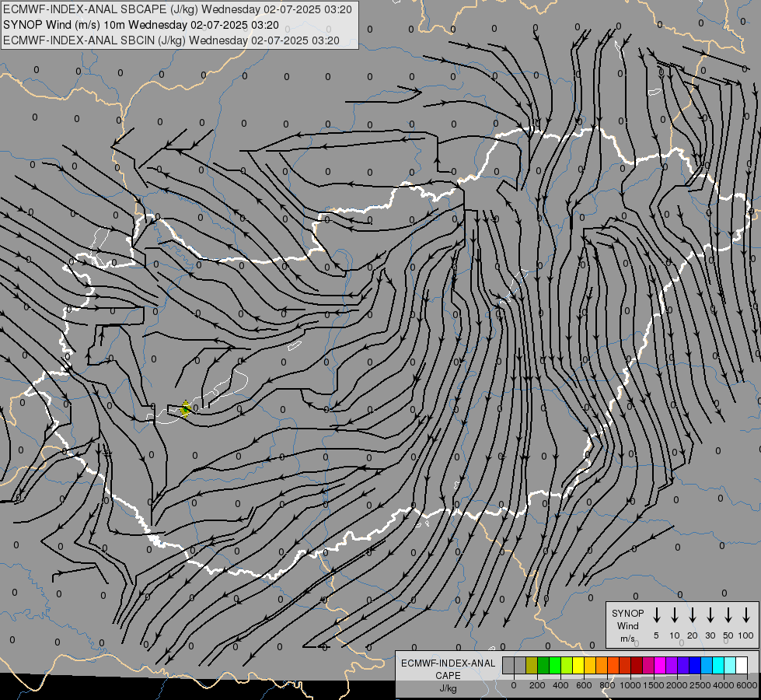Click the '200' CAPE scale tick label
This screenshot has height=700, width=761.
537,685
